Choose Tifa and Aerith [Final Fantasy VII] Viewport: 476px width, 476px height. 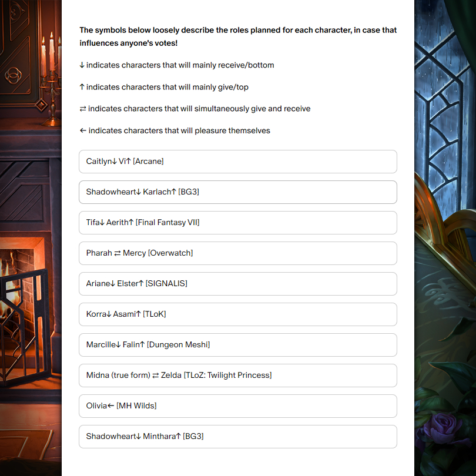coord(237,223)
